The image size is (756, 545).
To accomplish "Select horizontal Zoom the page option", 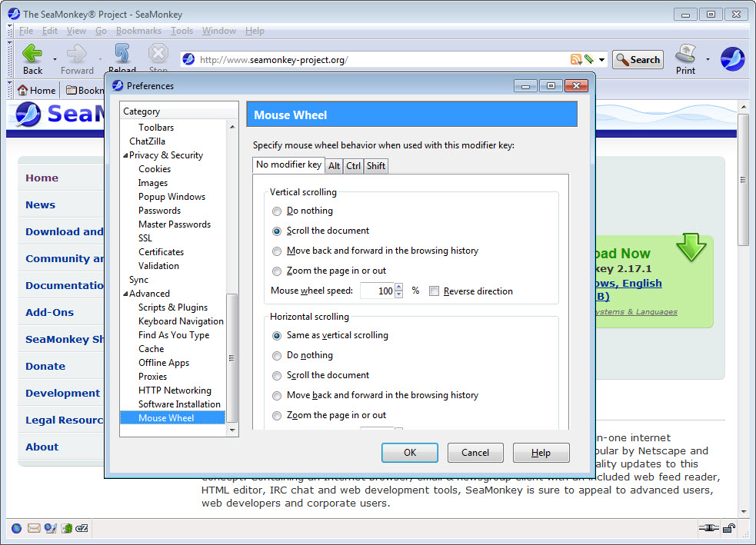I will [277, 416].
